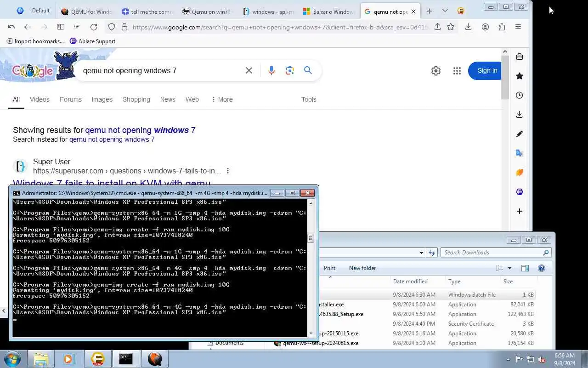The height and width of the screenshot is (368, 588).
Task: Open the Google apps grid
Action: coord(457,71)
